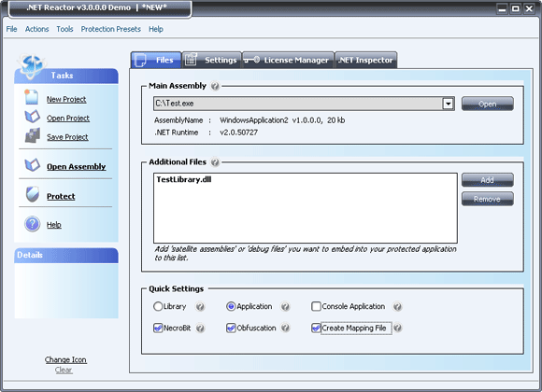
Task: Click help icon next to Library
Action: 200,307
